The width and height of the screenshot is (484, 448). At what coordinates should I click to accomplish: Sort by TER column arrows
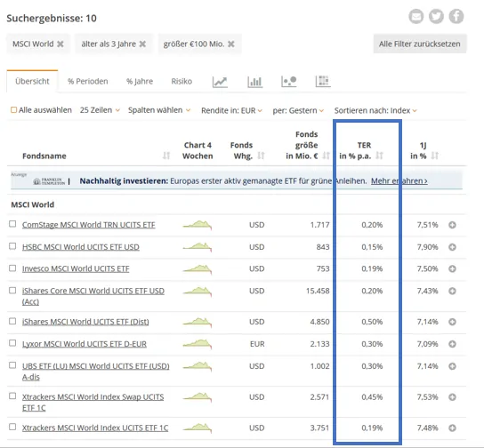coord(379,156)
